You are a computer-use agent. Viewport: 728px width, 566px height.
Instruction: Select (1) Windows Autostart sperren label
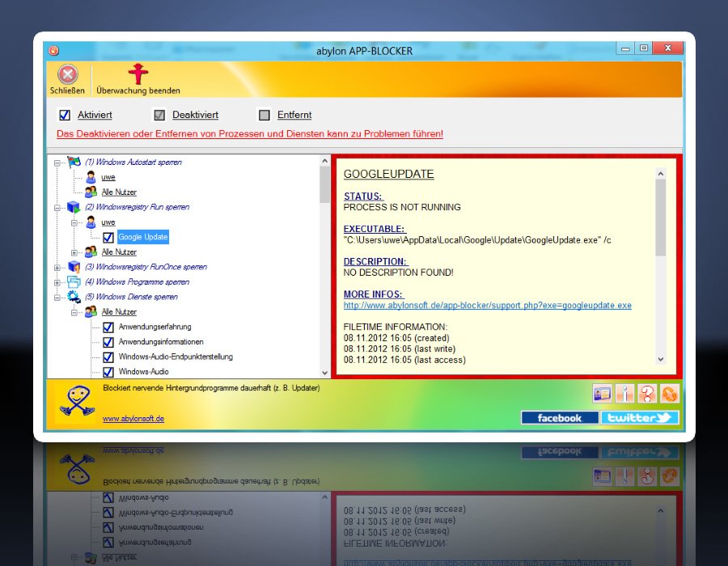[x=133, y=162]
